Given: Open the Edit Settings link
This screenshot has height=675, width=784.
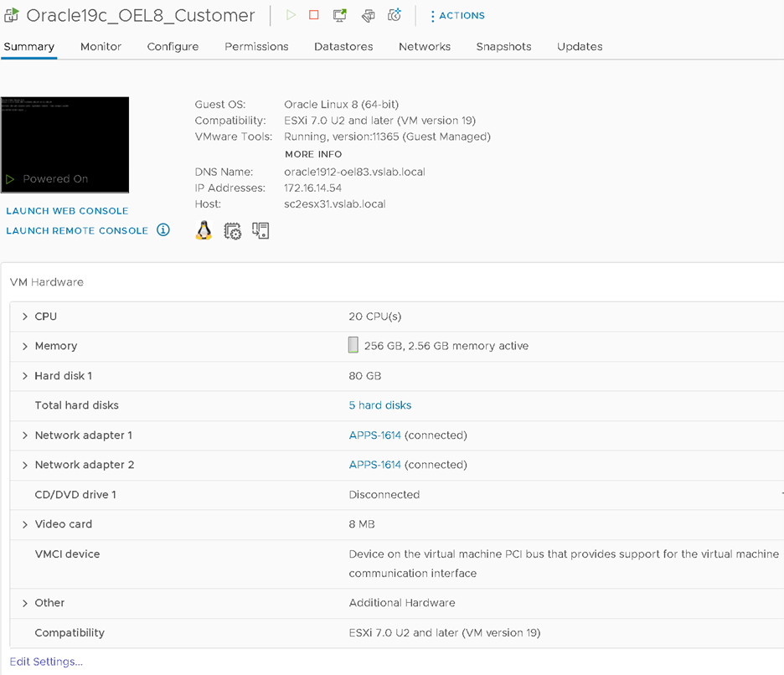Looking at the screenshot, I should [x=46, y=662].
